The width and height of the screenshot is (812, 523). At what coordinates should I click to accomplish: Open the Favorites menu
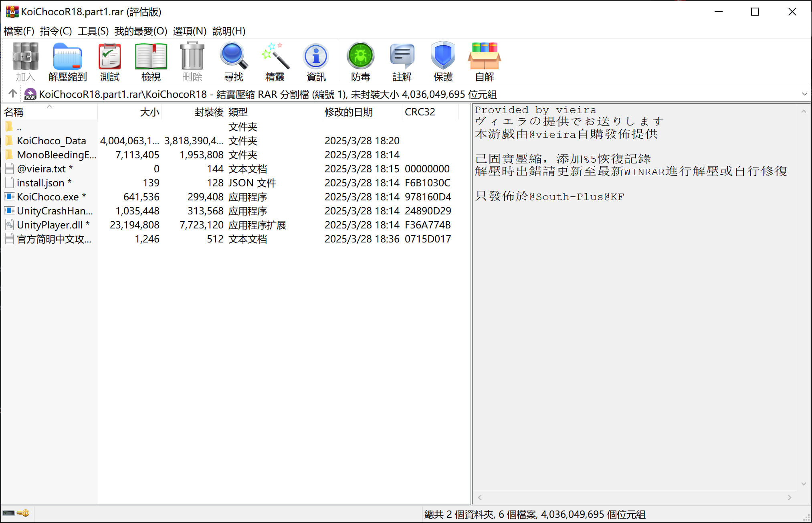pyautogui.click(x=141, y=31)
